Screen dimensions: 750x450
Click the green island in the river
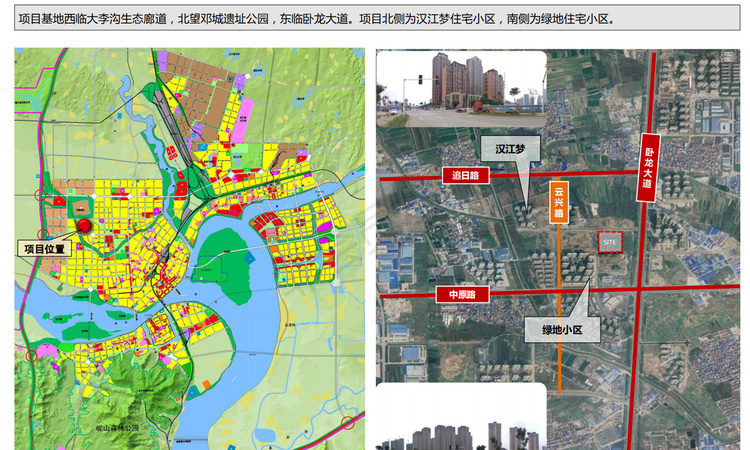click(x=225, y=264)
